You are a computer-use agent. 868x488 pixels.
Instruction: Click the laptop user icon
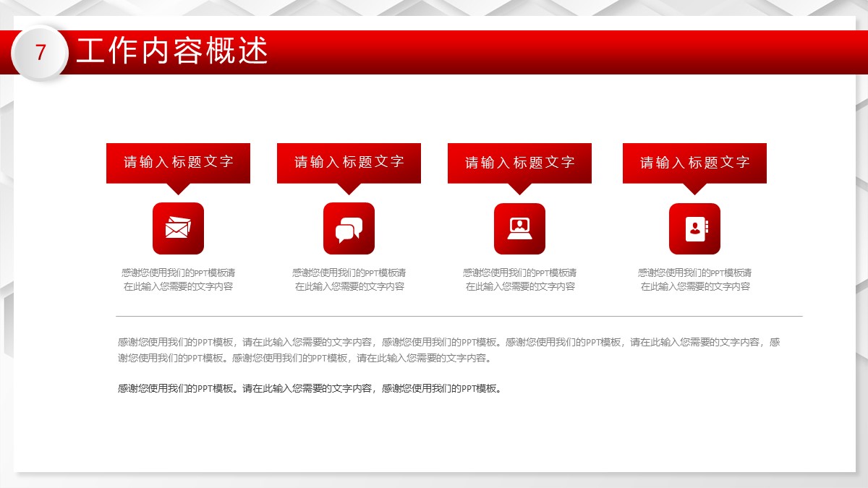[519, 228]
